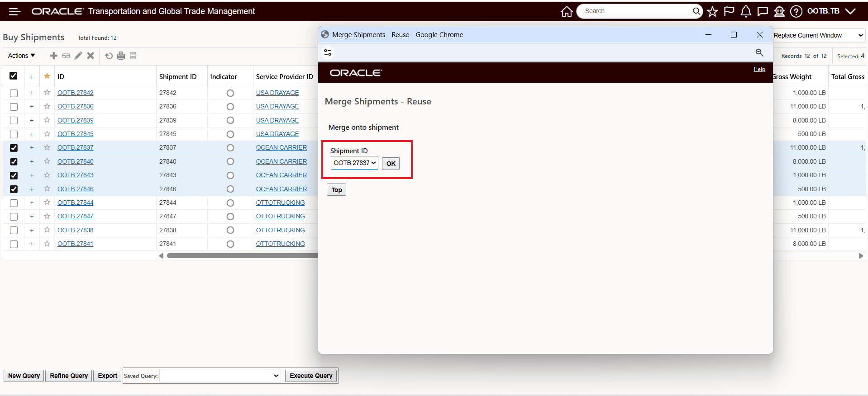Viewport: 868px width, 396px height.
Task: Open the Replace Current Window dropdown
Action: [x=818, y=35]
